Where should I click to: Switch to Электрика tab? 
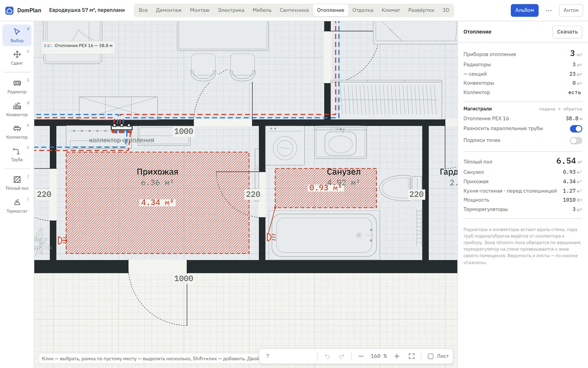231,10
